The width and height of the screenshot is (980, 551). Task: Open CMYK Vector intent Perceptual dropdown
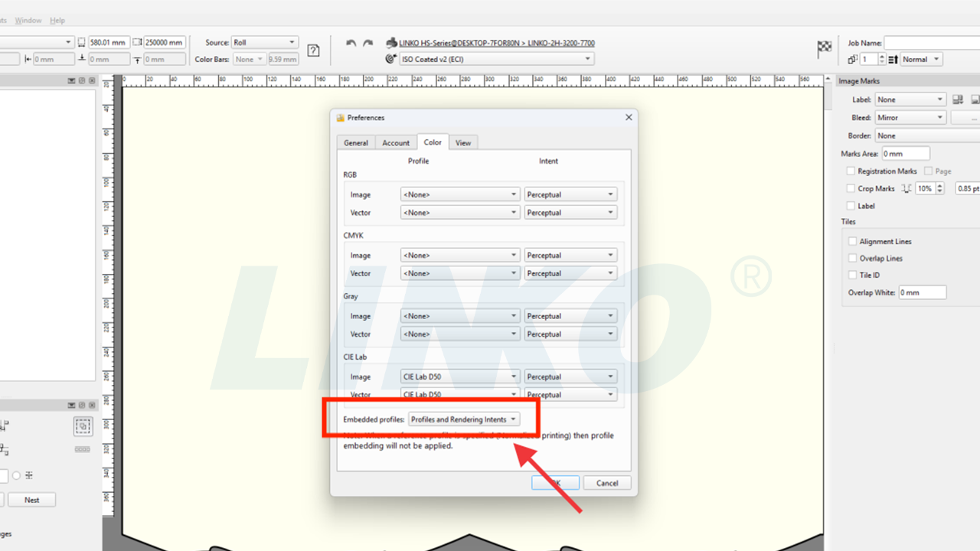pos(570,273)
